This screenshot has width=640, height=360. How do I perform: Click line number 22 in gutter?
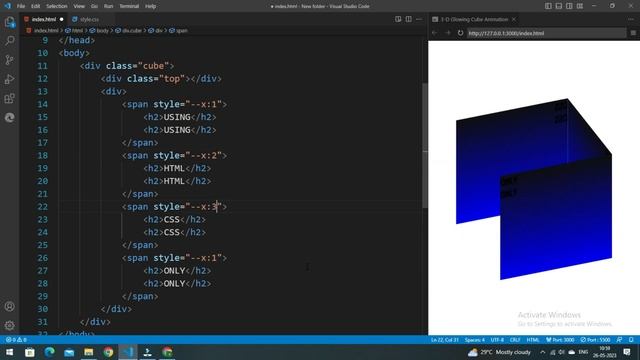(x=42, y=207)
